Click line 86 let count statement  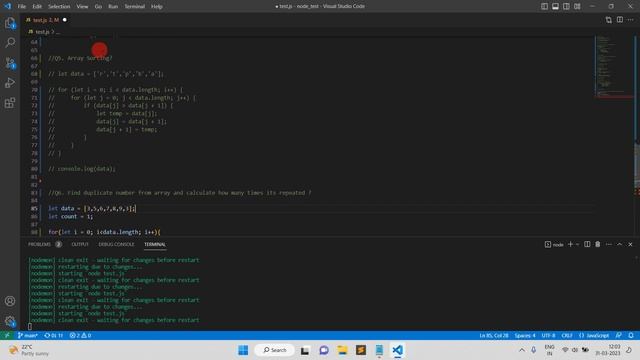[x=70, y=216]
